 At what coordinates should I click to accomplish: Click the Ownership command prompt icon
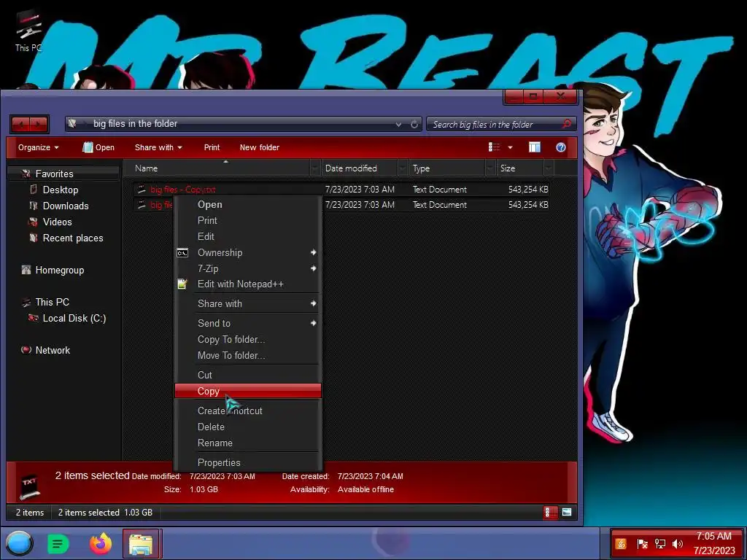pos(182,253)
